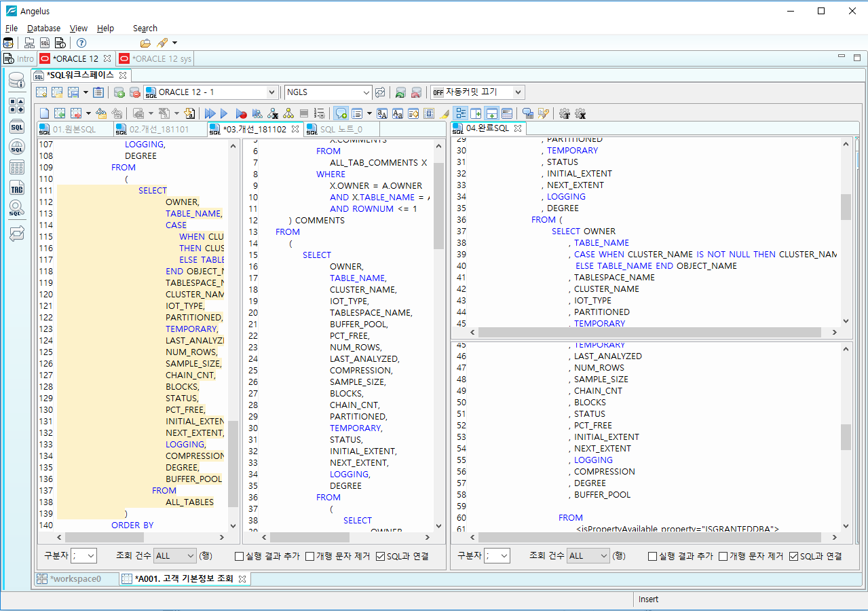Open database info icon in left sidebar
868x611 pixels.
pos(16,81)
